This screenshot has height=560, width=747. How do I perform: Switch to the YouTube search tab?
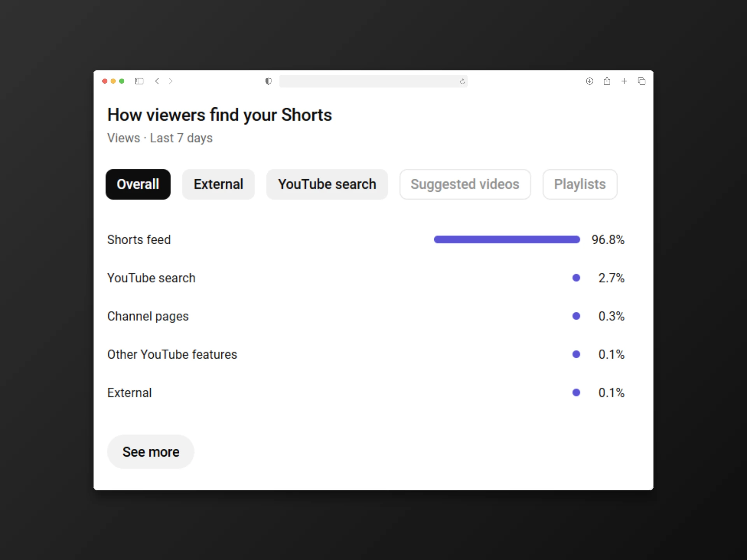pos(327,184)
